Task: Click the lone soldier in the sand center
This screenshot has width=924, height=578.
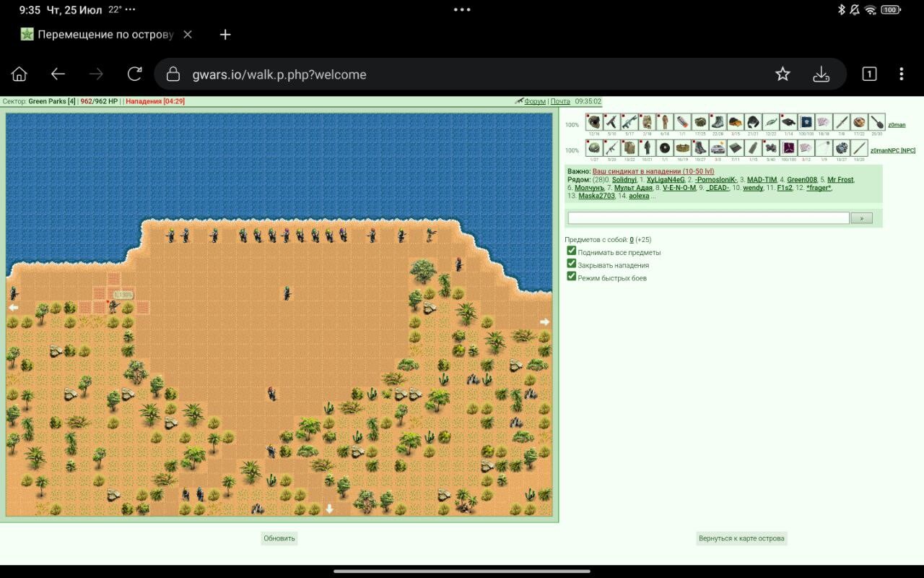Action: (x=287, y=293)
